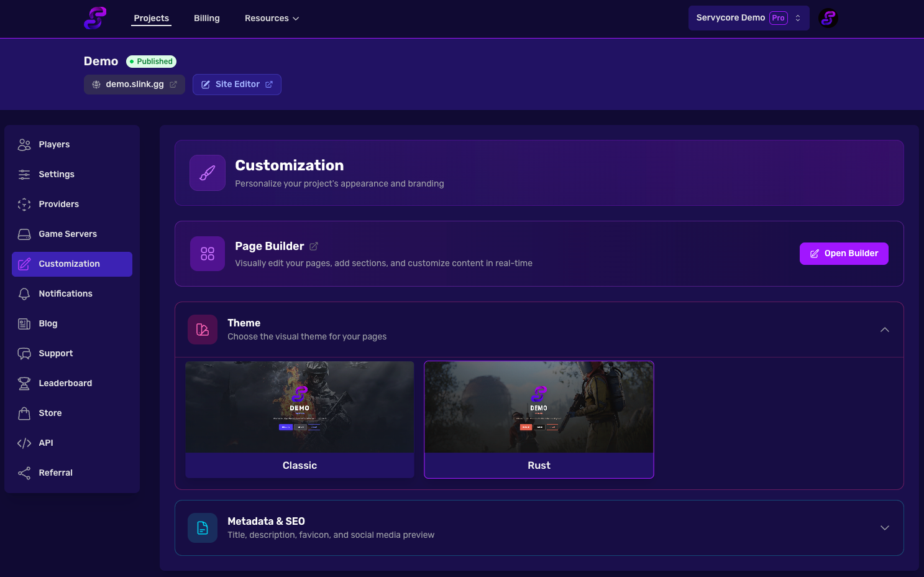This screenshot has width=924, height=577.
Task: Open Settings via the sliders icon
Action: tap(24, 174)
